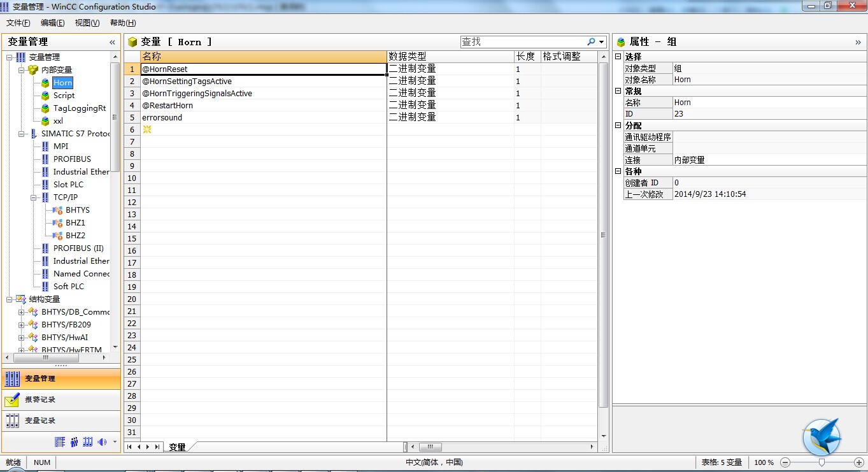868x472 pixels.
Task: Collapse the navigation pane with double chevron
Action: point(112,42)
